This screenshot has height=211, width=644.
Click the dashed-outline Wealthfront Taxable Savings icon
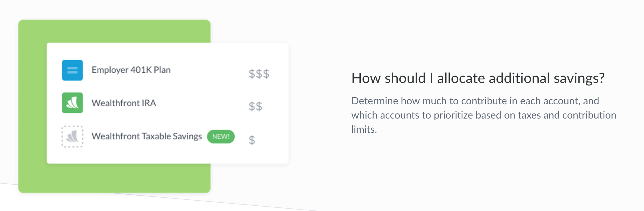pyautogui.click(x=72, y=137)
